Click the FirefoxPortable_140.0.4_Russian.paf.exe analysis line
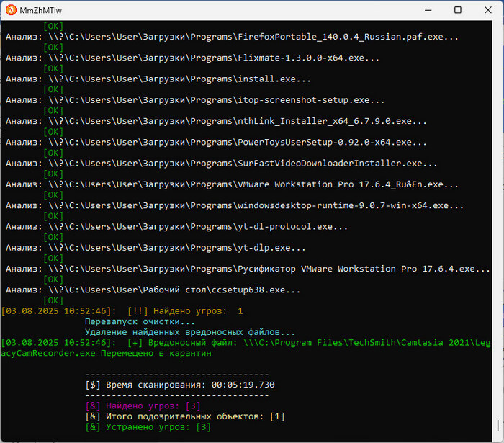Image resolution: width=504 pixels, height=443 pixels. pyautogui.click(x=232, y=37)
